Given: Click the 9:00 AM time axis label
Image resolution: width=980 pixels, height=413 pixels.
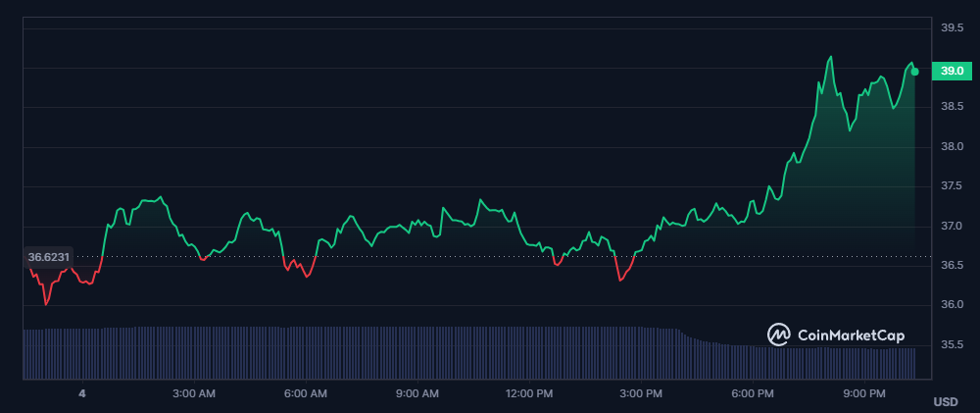Looking at the screenshot, I should coord(416,393).
